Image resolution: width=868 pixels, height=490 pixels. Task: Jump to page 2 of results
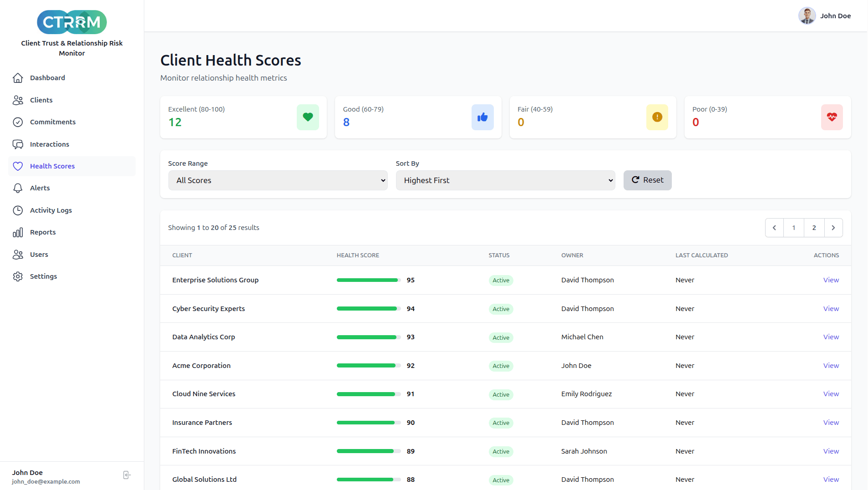(x=814, y=228)
